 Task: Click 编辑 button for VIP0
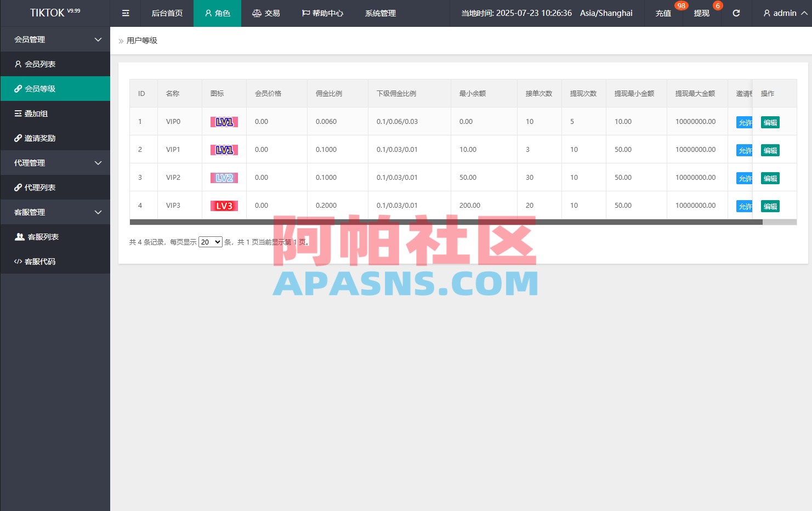click(770, 122)
